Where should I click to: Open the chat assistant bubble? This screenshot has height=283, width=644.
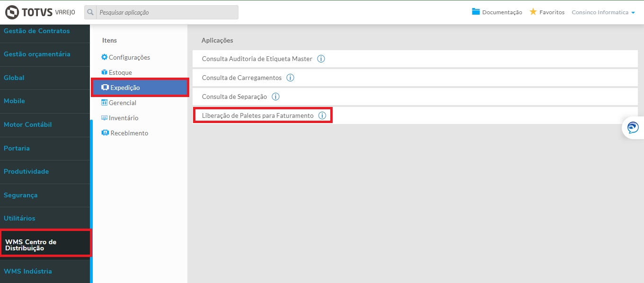coord(633,128)
